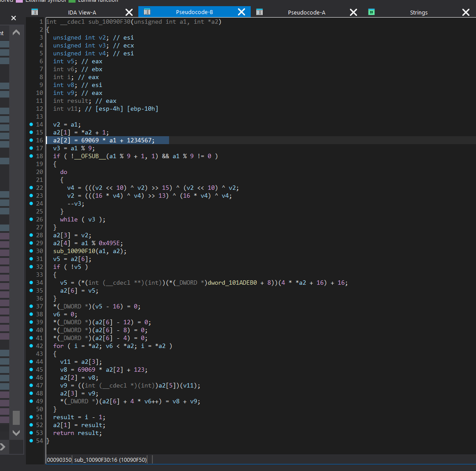This screenshot has width=476, height=471.
Task: Toggle breakpoint dot on line 34
Action: pos(31,283)
